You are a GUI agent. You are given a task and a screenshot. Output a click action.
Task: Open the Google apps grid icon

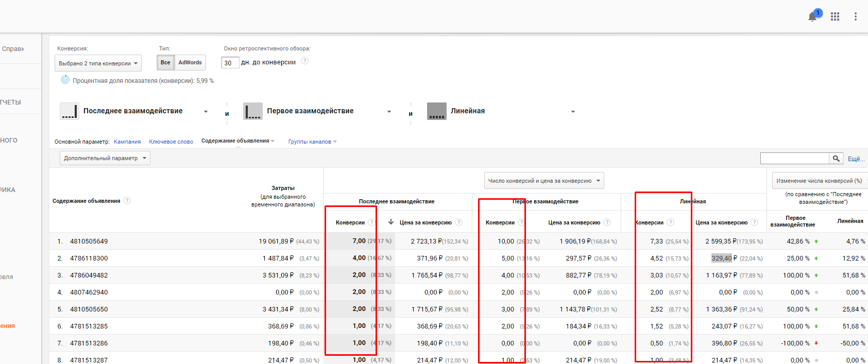pyautogui.click(x=835, y=16)
